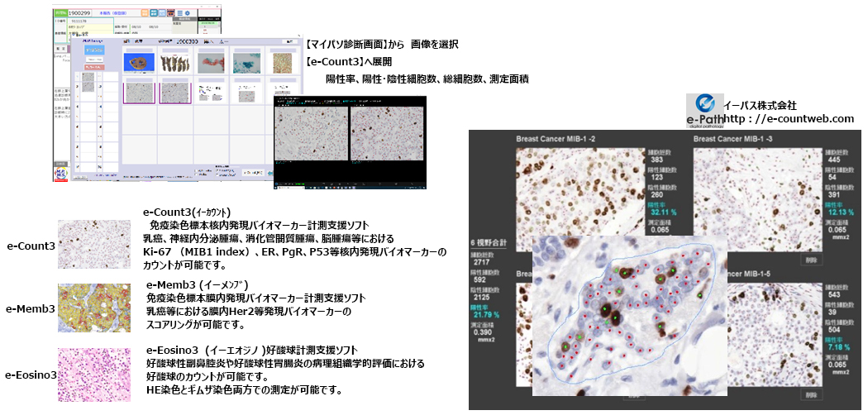Click the e-Eosino3 sample thumbnail
This screenshot has height=420, width=868.
94,374
